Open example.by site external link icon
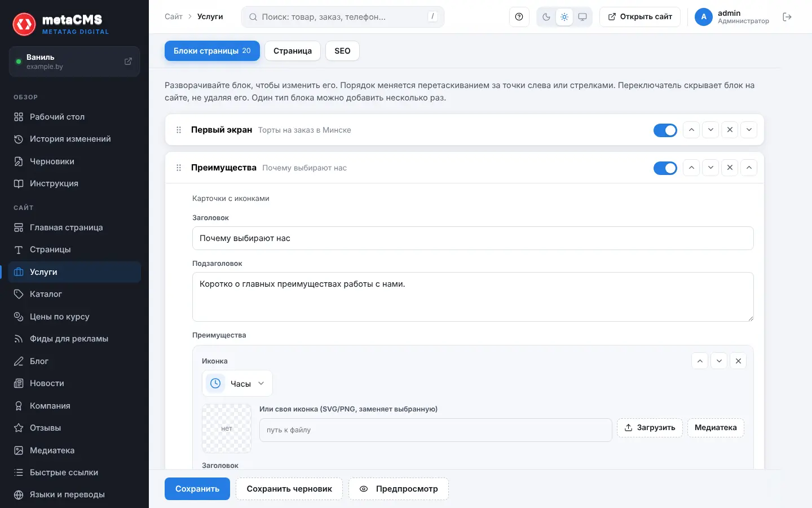 coord(128,61)
